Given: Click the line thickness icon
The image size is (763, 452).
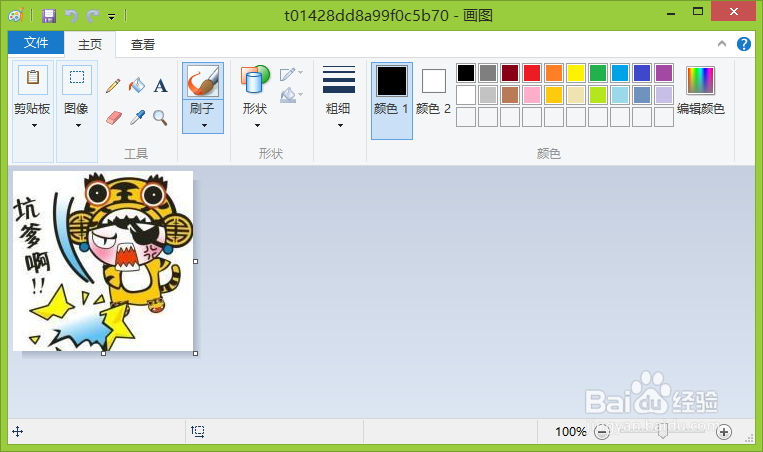Looking at the screenshot, I should [x=339, y=79].
